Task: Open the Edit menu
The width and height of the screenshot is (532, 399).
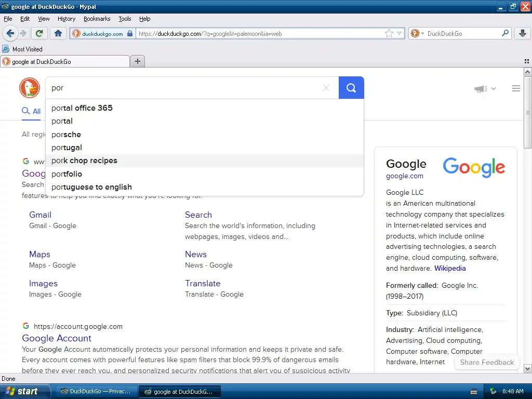Action: point(25,19)
